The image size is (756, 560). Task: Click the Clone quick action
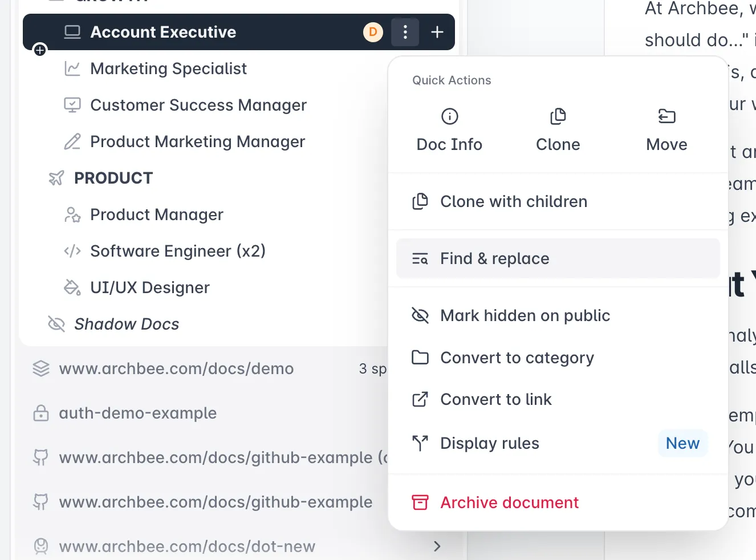[x=558, y=131]
